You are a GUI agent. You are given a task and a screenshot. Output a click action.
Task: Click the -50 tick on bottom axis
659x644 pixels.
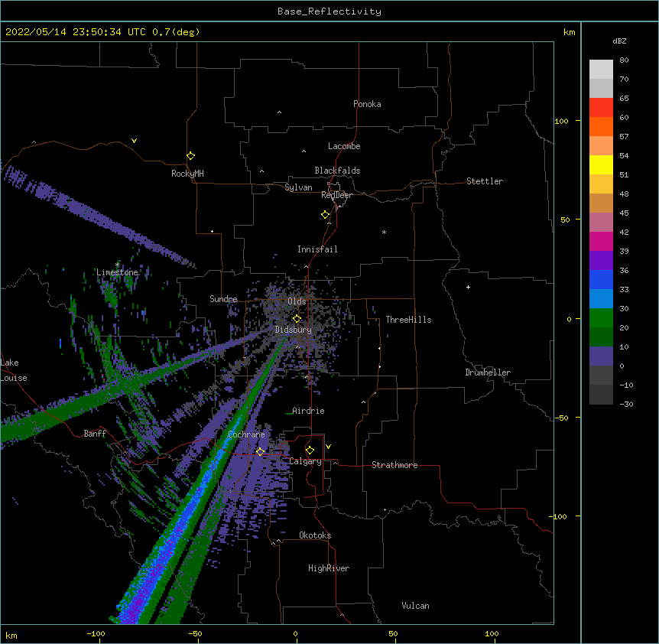(x=195, y=633)
